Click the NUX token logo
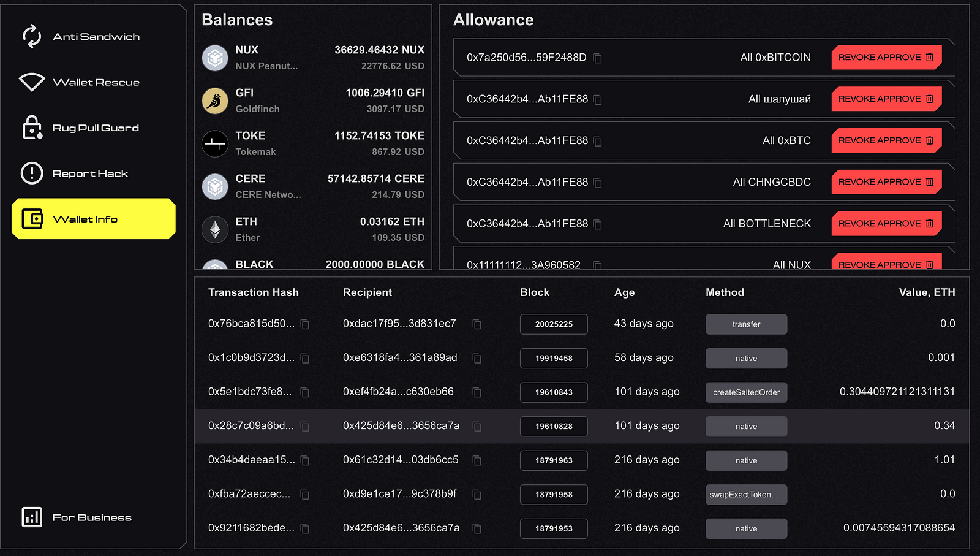The image size is (980, 556). (x=215, y=58)
